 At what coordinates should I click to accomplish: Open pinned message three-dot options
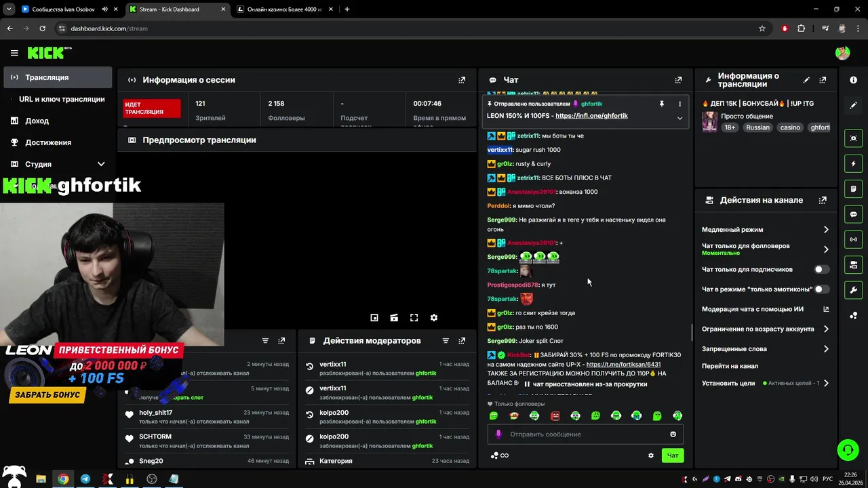pos(679,104)
